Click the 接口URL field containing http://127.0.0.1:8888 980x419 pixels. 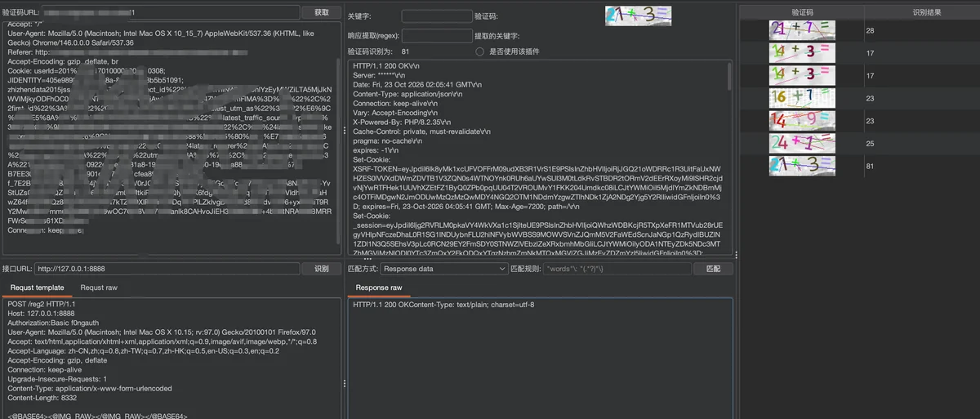[x=167, y=268]
